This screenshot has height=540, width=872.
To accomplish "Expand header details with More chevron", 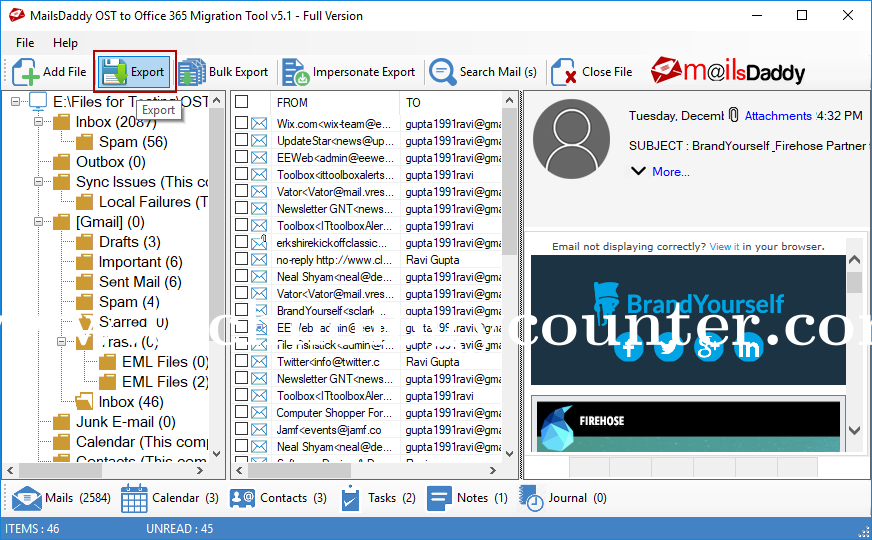I will (x=638, y=171).
